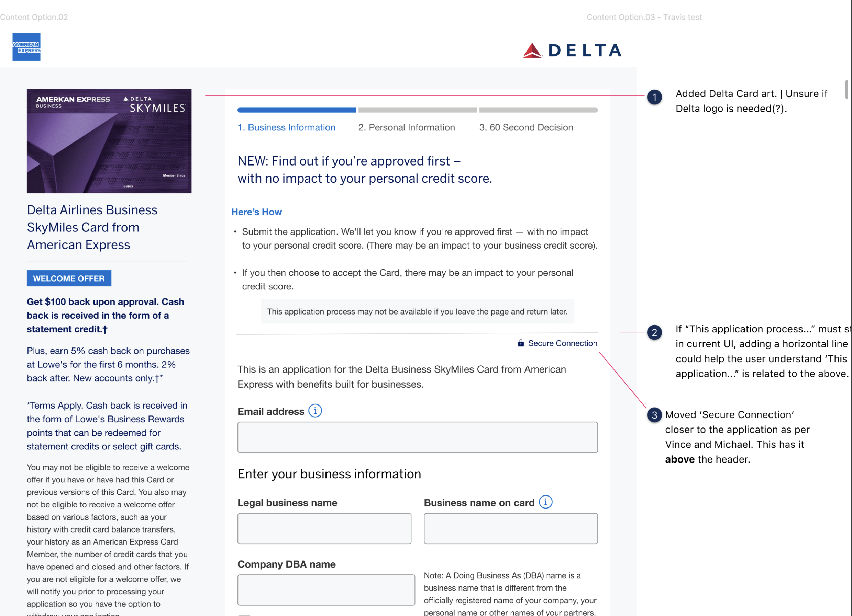852x616 pixels.
Task: Select annotation marker number 3
Action: (x=654, y=415)
